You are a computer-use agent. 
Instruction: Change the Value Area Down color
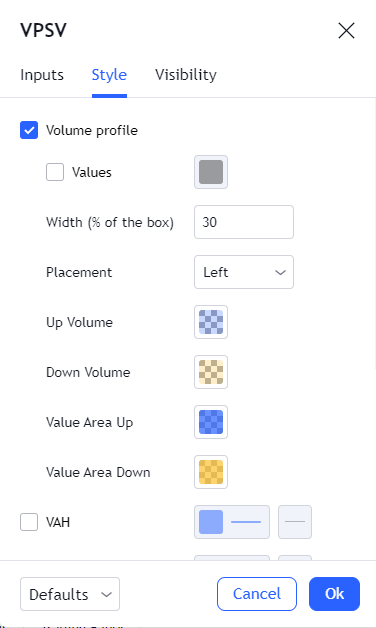211,472
